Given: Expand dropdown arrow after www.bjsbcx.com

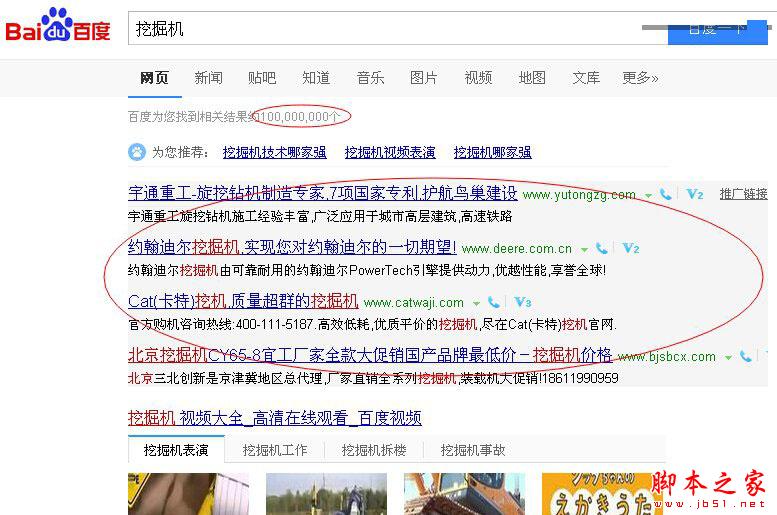Looking at the screenshot, I should point(728,357).
